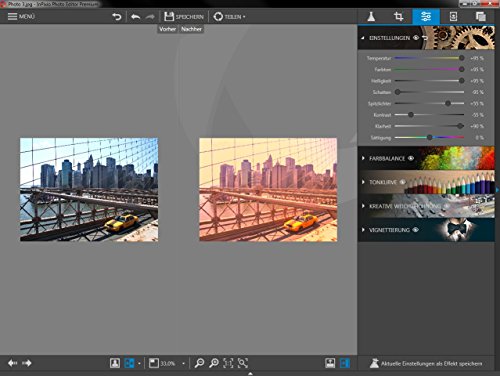The image size is (500, 376).
Task: Open the adjustments sliders tab
Action: click(x=426, y=16)
